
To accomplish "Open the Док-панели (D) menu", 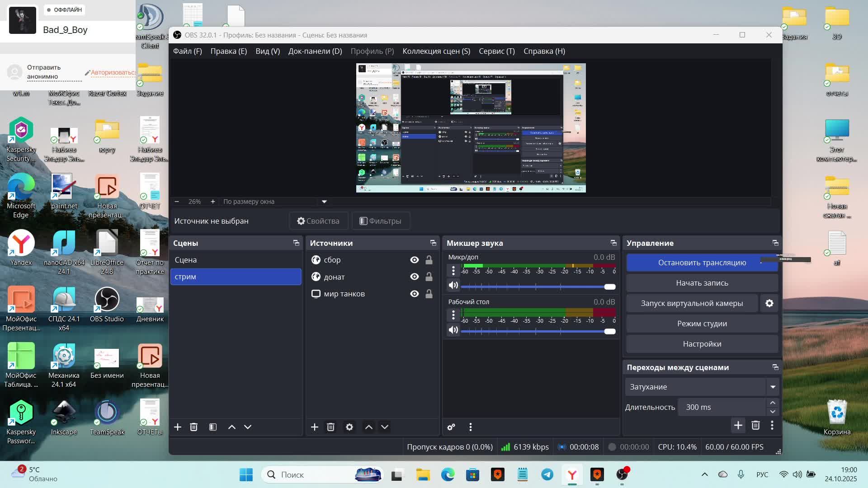I will 315,51.
